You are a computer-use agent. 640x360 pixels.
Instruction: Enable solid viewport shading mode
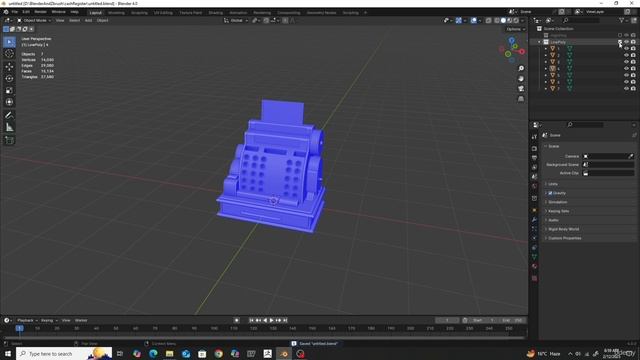point(503,20)
